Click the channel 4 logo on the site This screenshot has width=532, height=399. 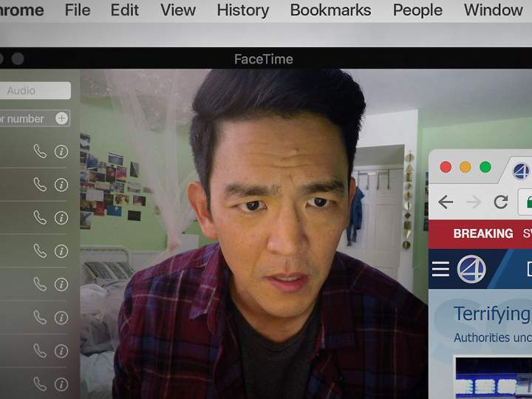pos(471,270)
